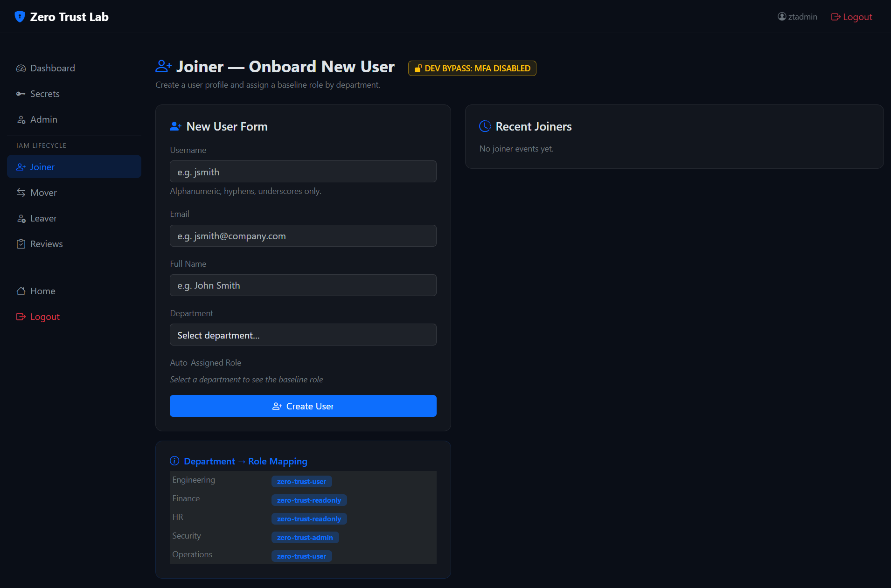Click the Joiner person-plus sidebar icon
The width and height of the screenshot is (891, 588).
[x=21, y=167]
